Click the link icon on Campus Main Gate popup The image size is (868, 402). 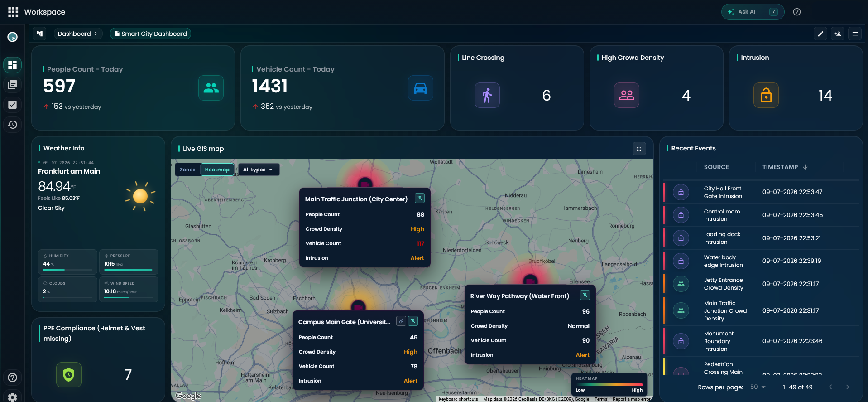(x=401, y=321)
